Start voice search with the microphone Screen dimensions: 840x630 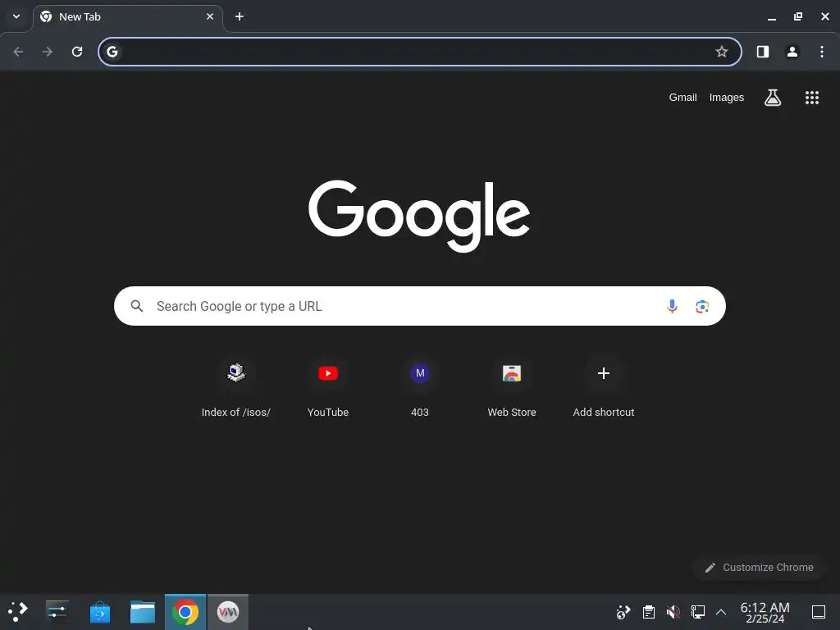click(x=672, y=306)
